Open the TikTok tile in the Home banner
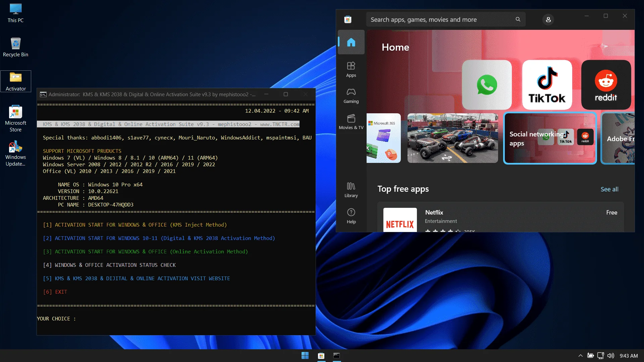The height and width of the screenshot is (362, 644). click(547, 85)
